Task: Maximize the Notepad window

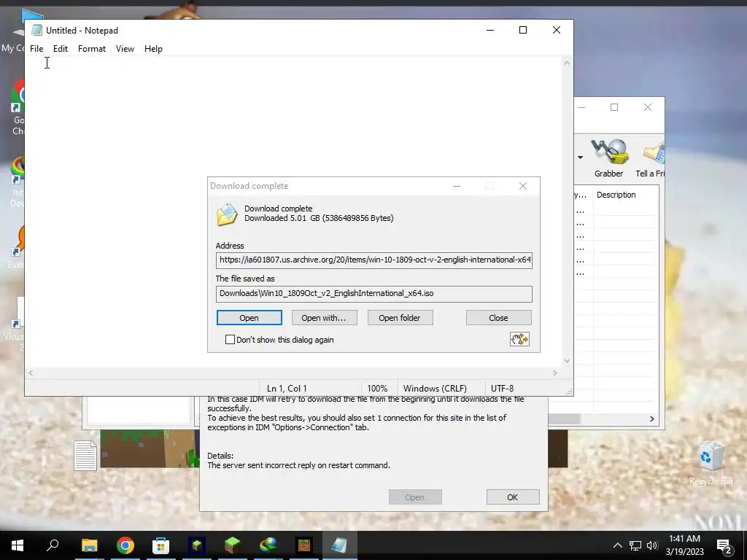Action: (x=522, y=30)
